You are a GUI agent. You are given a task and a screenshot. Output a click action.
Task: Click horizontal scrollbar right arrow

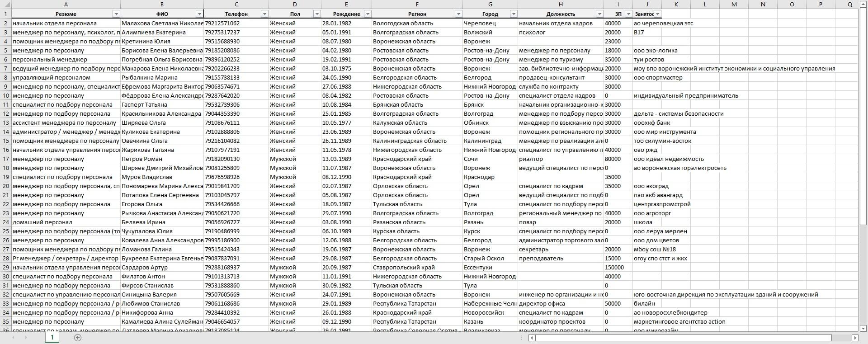click(855, 338)
